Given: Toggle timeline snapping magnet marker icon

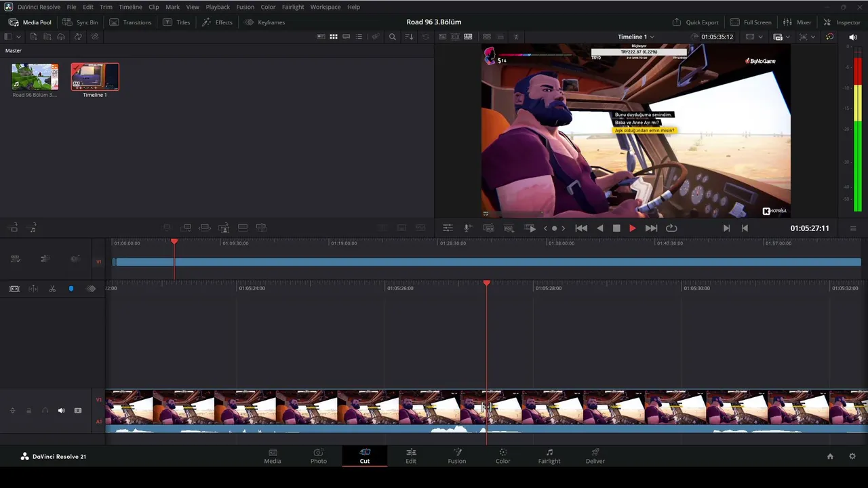Looking at the screenshot, I should pyautogui.click(x=71, y=289).
